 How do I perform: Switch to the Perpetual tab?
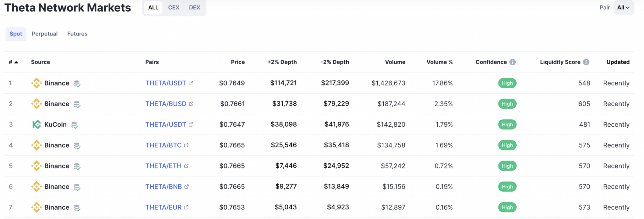(x=45, y=34)
